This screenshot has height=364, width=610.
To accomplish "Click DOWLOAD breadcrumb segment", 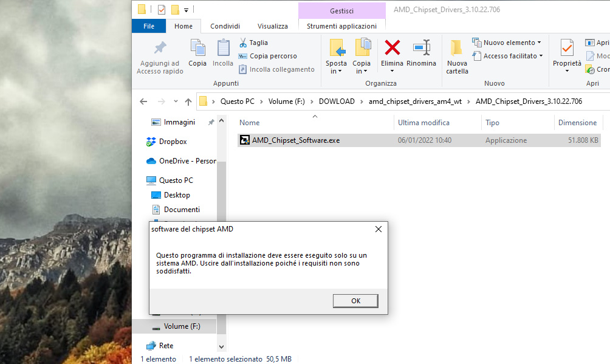I will pos(337,101).
